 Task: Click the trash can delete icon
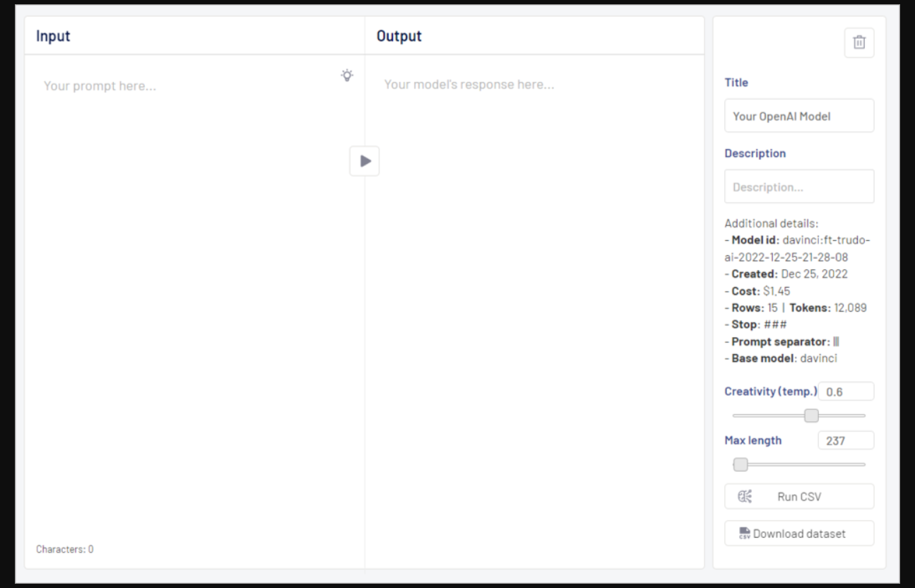click(x=858, y=42)
